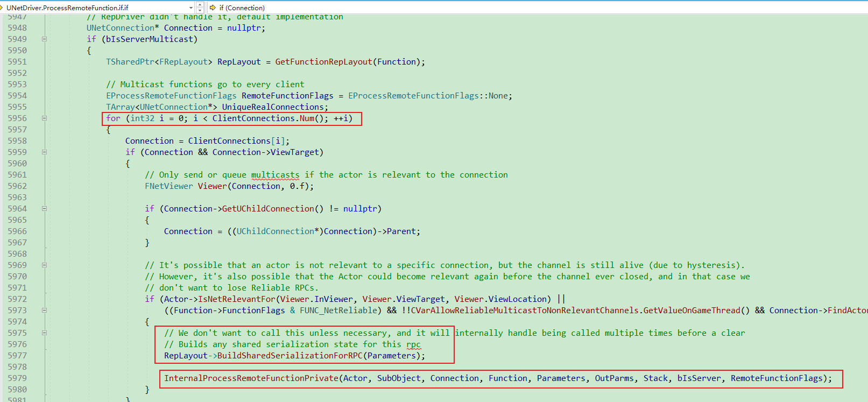Image resolution: width=868 pixels, height=402 pixels.
Task: Click 'IsNetRelevantFor' on line 5972
Action: pyautogui.click(x=236, y=299)
